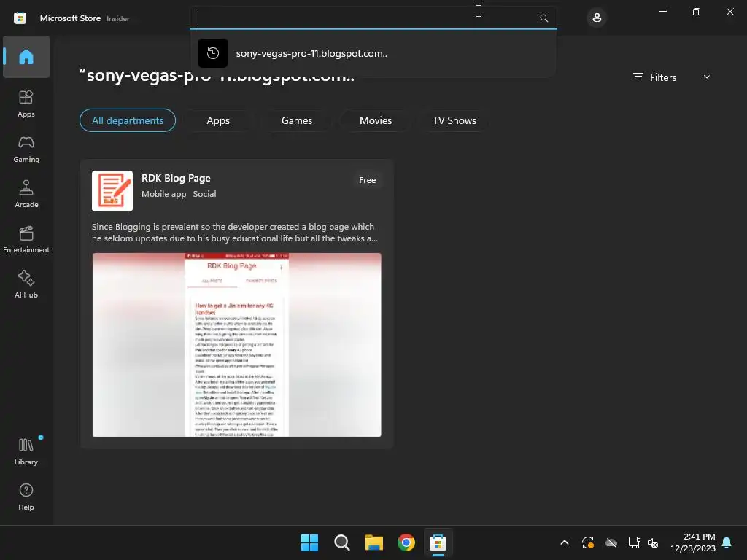Viewport: 747px width, 560px height.
Task: Filter results by TV Shows
Action: [454, 120]
